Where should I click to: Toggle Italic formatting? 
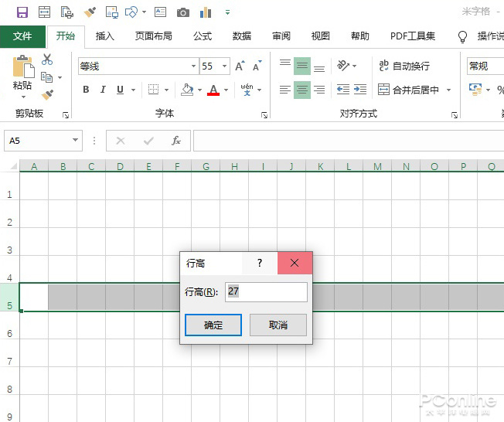coord(103,90)
